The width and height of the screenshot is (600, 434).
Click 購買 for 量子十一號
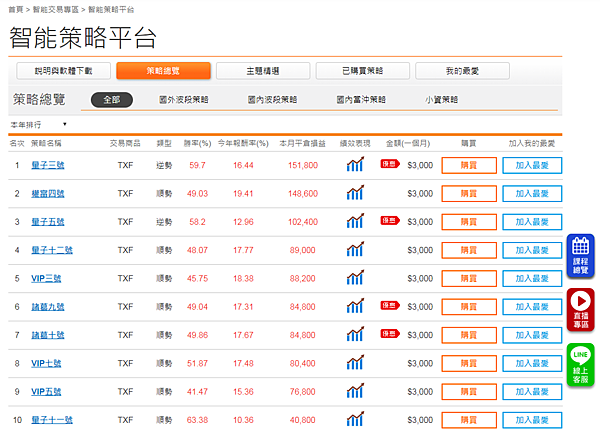[x=469, y=420]
